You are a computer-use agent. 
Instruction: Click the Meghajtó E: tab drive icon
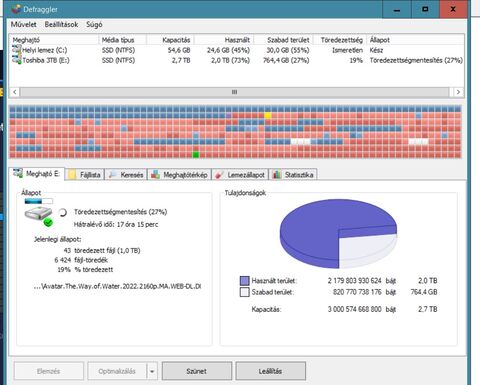pos(17,173)
